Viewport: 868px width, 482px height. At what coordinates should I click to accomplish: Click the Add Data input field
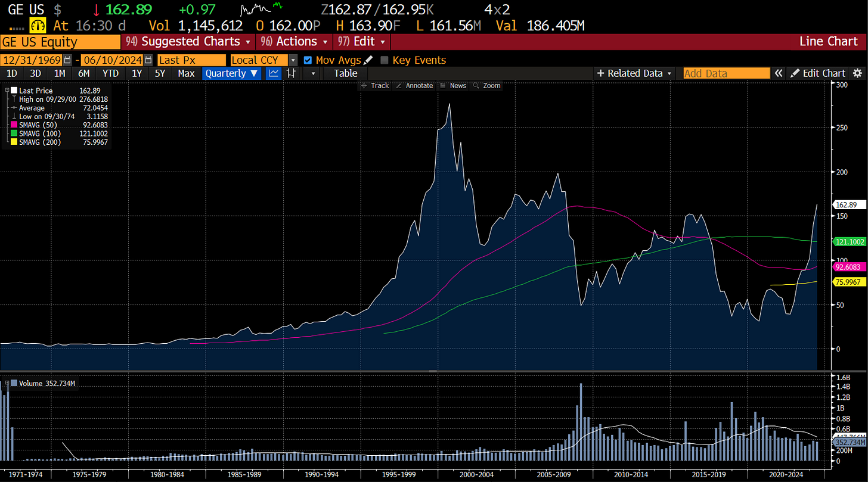(726, 73)
